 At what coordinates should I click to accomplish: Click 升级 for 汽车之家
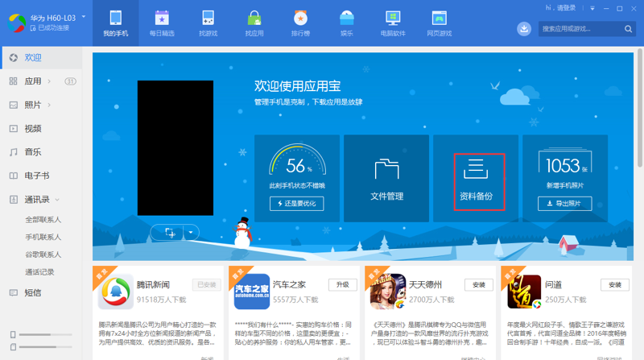(343, 285)
